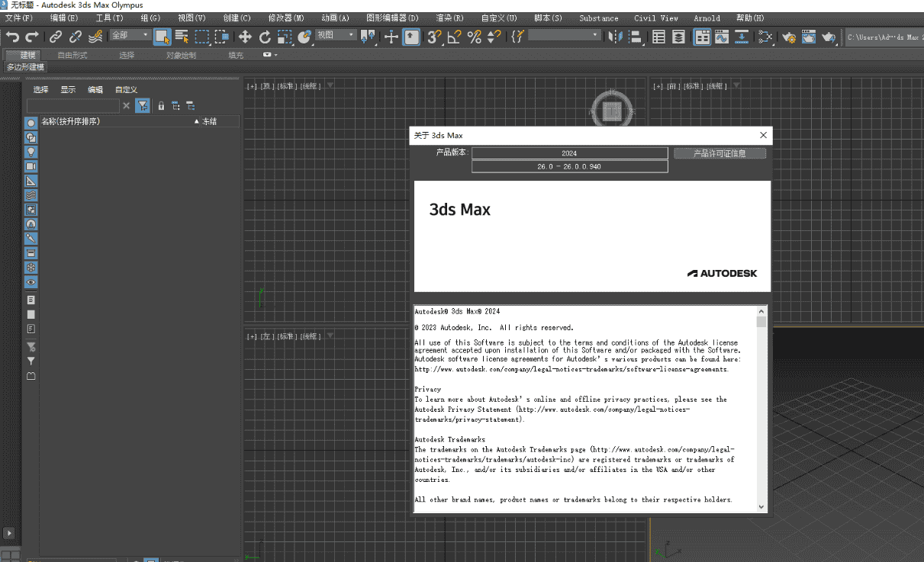Image resolution: width=924 pixels, height=562 pixels.
Task: Click the Undo toolbar icon
Action: (11, 36)
